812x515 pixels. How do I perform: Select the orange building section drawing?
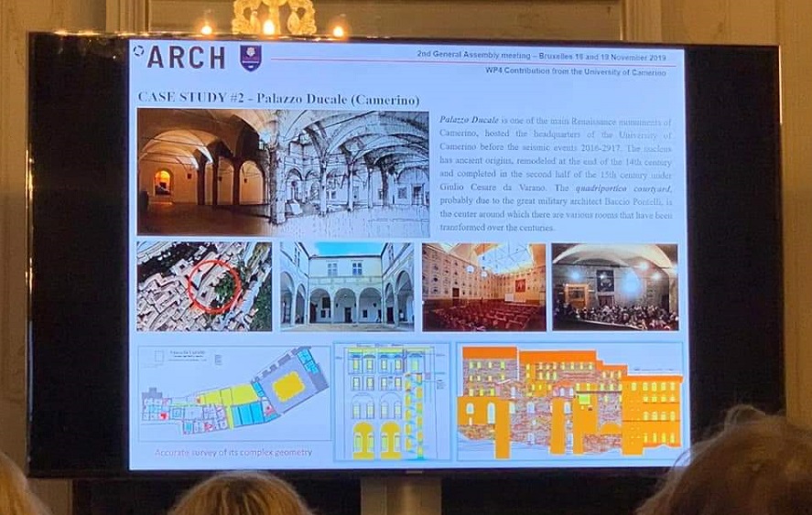click(x=569, y=402)
